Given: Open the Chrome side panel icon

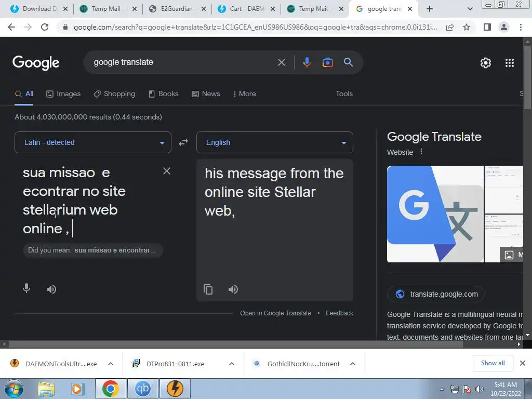Looking at the screenshot, I should [487, 27].
